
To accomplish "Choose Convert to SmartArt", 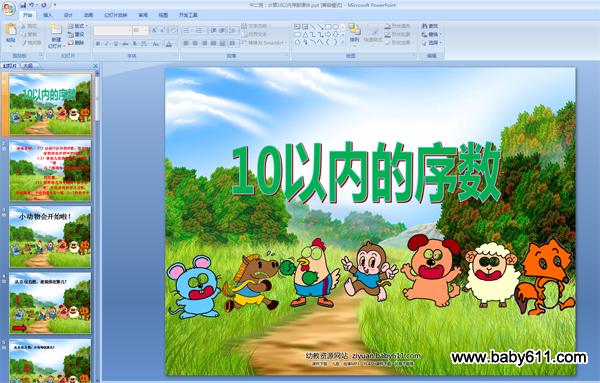I will click(264, 43).
